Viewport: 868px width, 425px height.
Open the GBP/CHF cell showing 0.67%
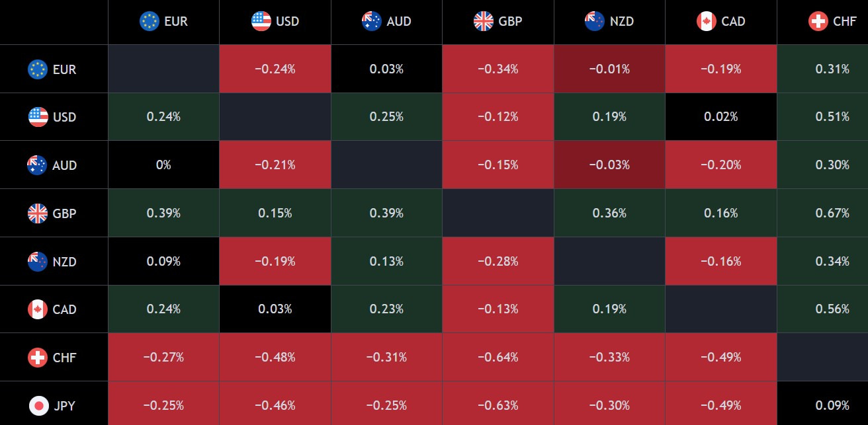coord(823,213)
